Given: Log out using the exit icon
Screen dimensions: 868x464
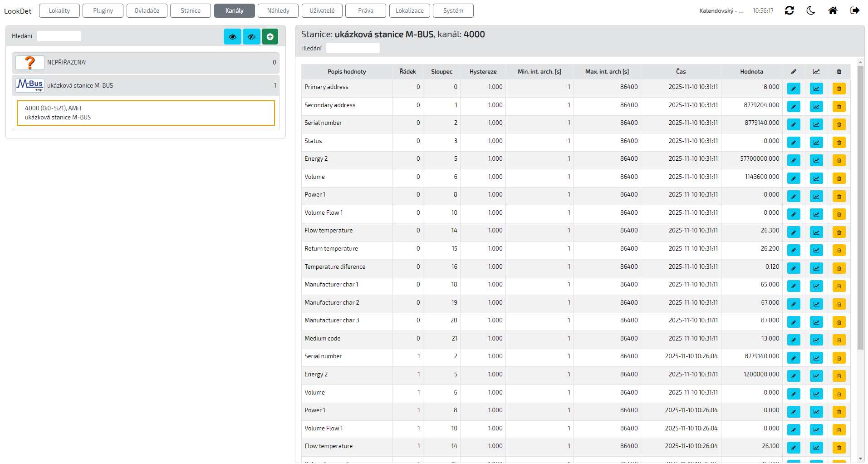Looking at the screenshot, I should (854, 10).
